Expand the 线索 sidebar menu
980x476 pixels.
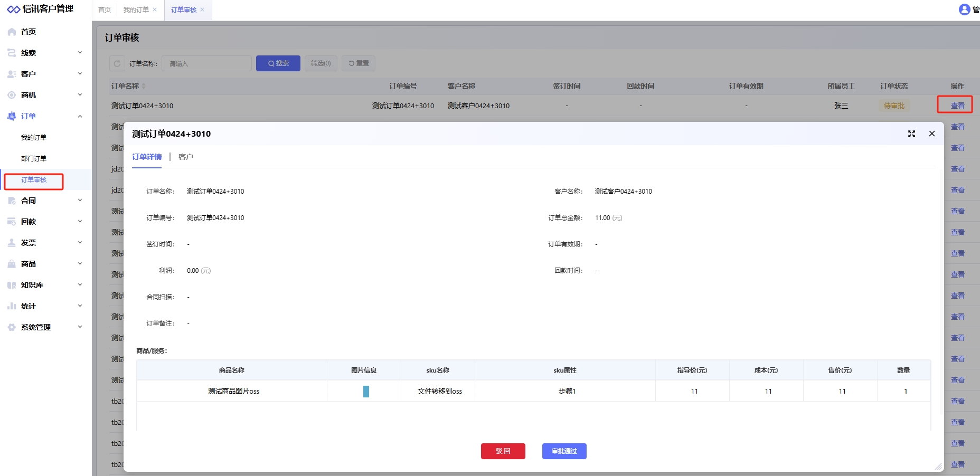(x=80, y=53)
